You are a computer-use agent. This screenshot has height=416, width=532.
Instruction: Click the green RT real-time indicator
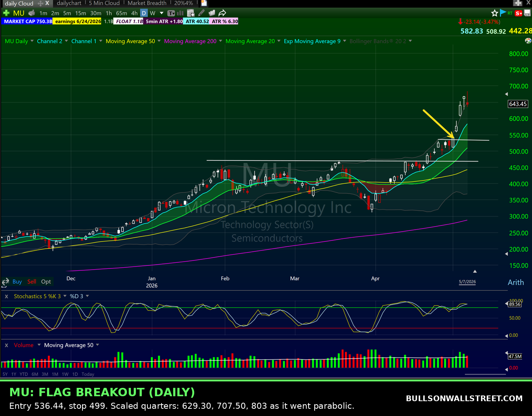[510, 13]
